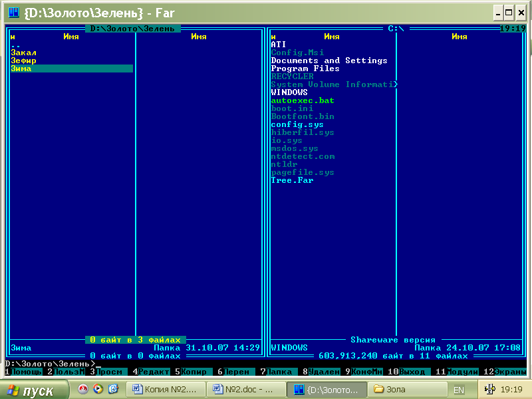This screenshot has width=532, height=399.
Task: Click left panel 0 байт в 3 файлах
Action: [x=136, y=340]
